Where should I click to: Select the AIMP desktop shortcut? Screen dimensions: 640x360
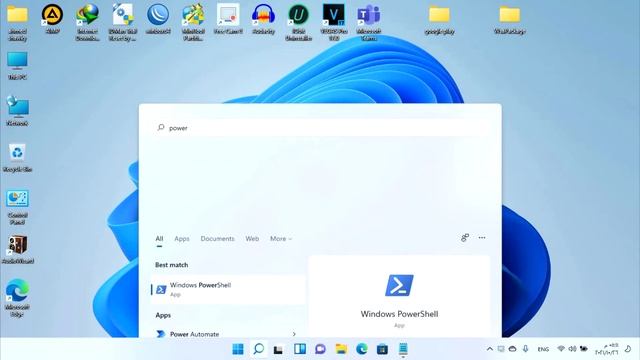(53, 19)
